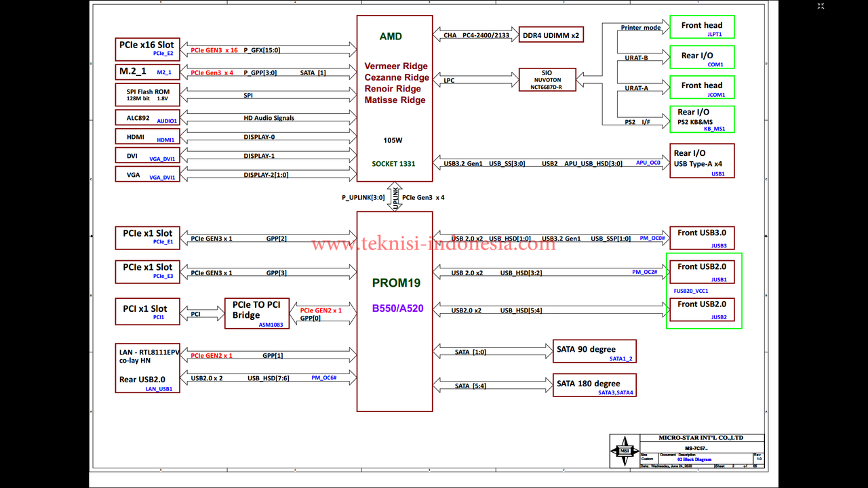
Task: Click the 'DVI' block label
Action: [x=132, y=156]
